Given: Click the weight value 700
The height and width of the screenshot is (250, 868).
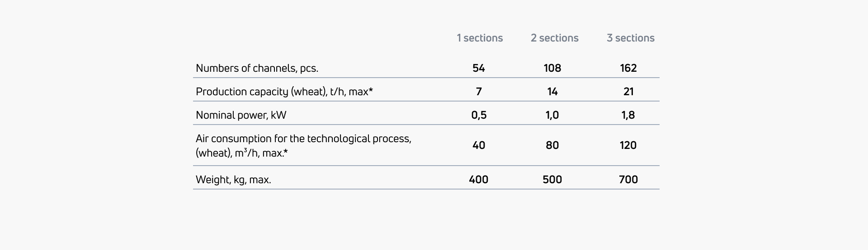Looking at the screenshot, I should tap(628, 180).
